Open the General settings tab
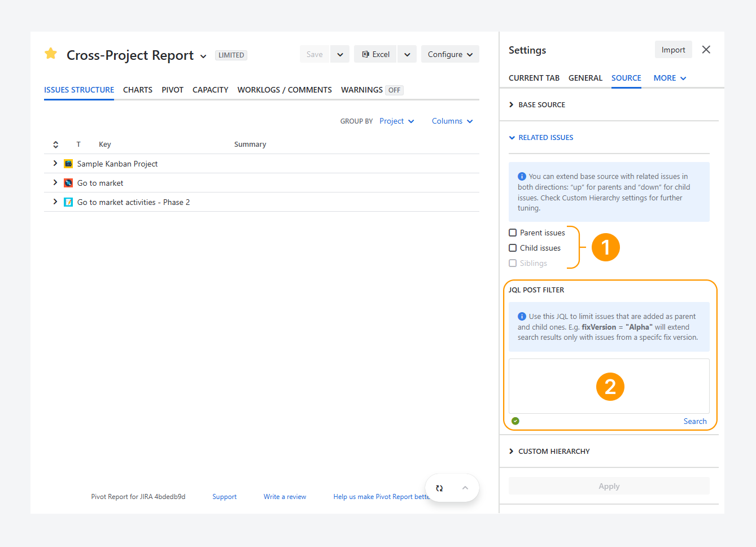The image size is (756, 547). pyautogui.click(x=585, y=78)
